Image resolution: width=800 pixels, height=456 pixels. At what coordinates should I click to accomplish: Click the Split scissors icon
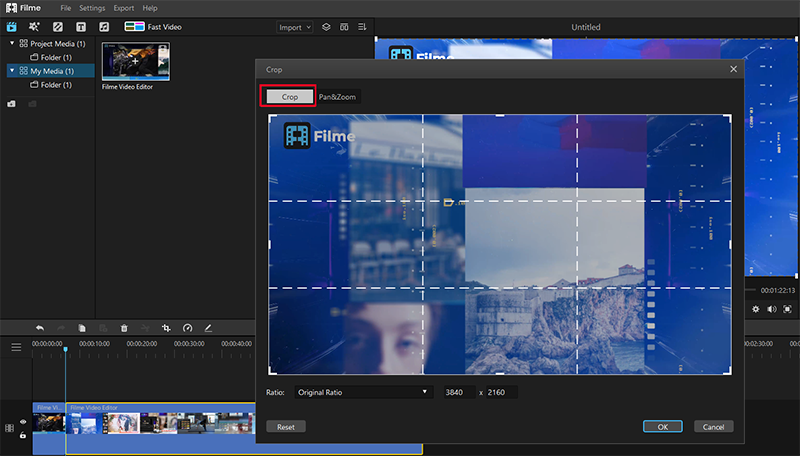[145, 328]
